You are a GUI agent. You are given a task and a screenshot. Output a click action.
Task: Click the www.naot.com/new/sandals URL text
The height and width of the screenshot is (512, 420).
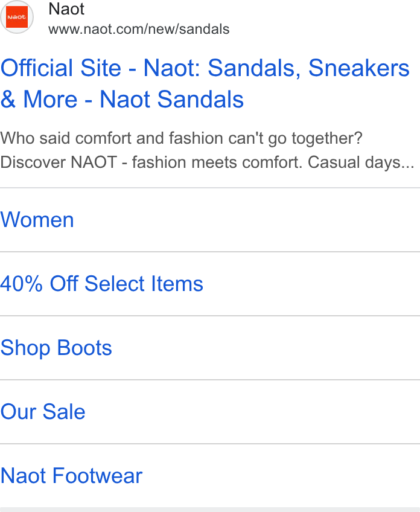[x=139, y=29]
